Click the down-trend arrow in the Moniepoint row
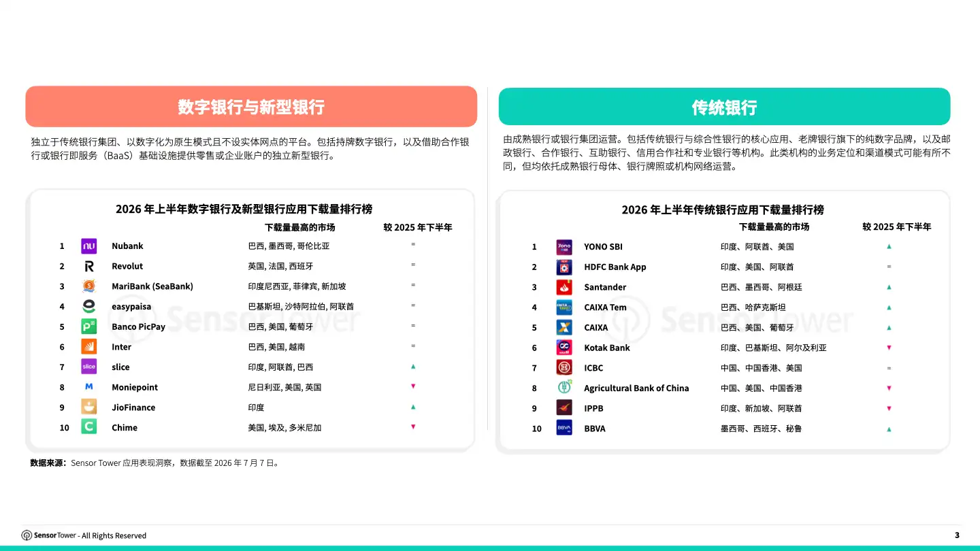980x551 pixels. (413, 386)
